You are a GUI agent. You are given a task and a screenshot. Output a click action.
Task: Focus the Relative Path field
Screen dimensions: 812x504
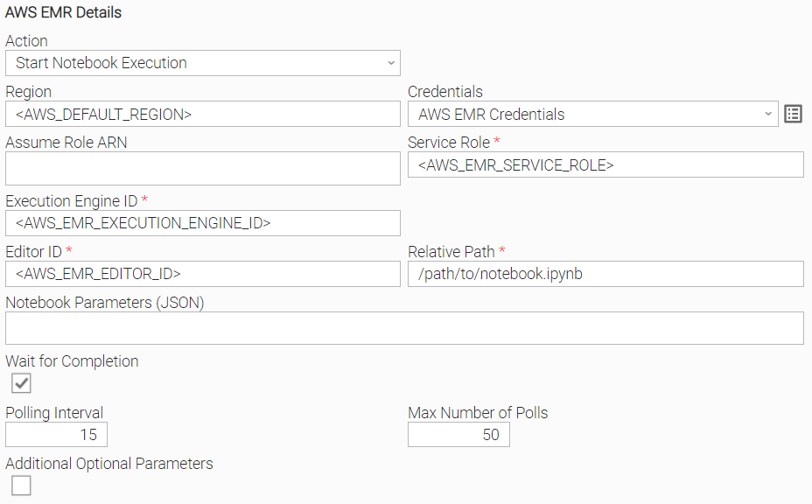click(x=605, y=274)
